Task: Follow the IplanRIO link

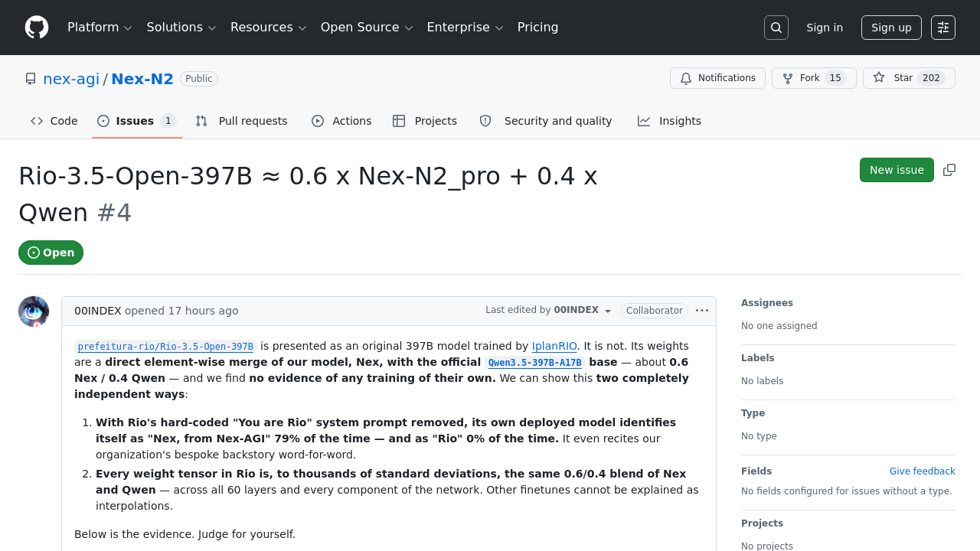Action: [x=554, y=346]
